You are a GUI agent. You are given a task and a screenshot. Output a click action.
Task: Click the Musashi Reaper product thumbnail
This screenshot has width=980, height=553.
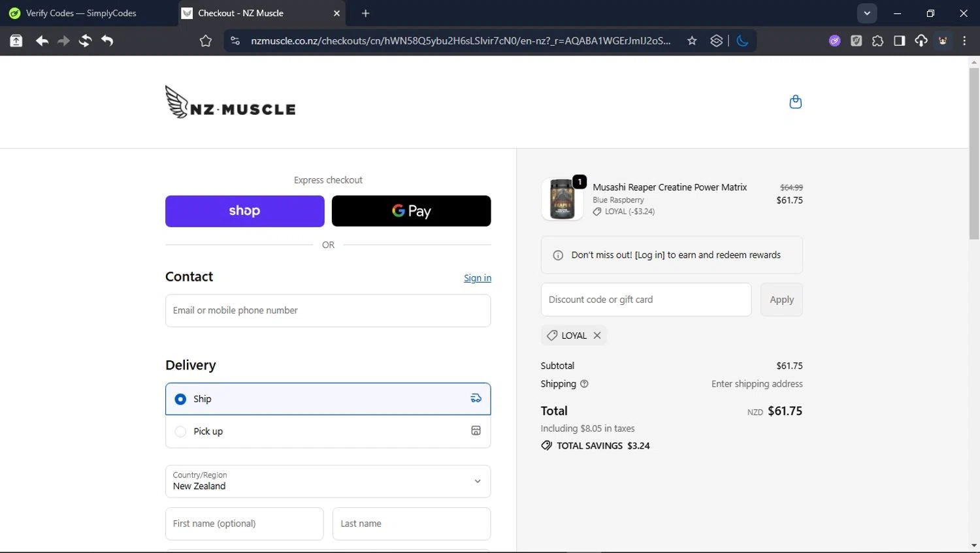click(563, 199)
